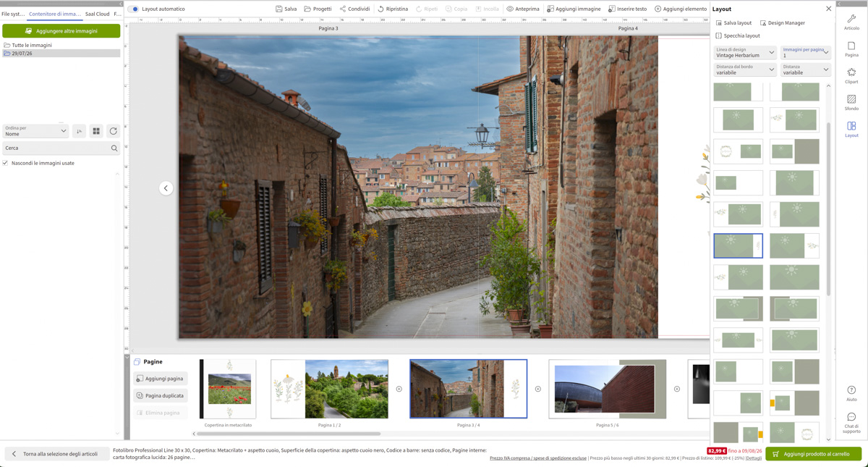The width and height of the screenshot is (868, 467).
Task: Click the layout list vertical scrollbar
Action: 829,209
